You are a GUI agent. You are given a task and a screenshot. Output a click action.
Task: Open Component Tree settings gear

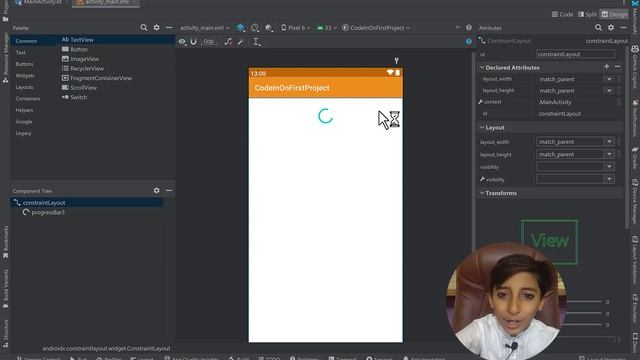tap(156, 190)
